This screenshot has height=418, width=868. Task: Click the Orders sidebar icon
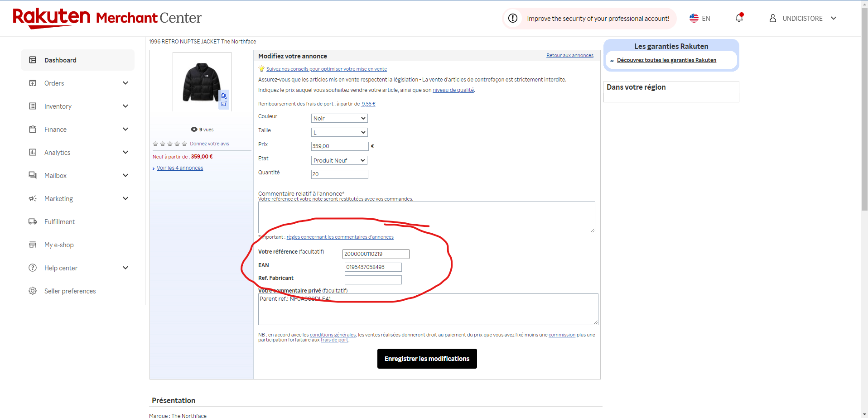click(33, 83)
